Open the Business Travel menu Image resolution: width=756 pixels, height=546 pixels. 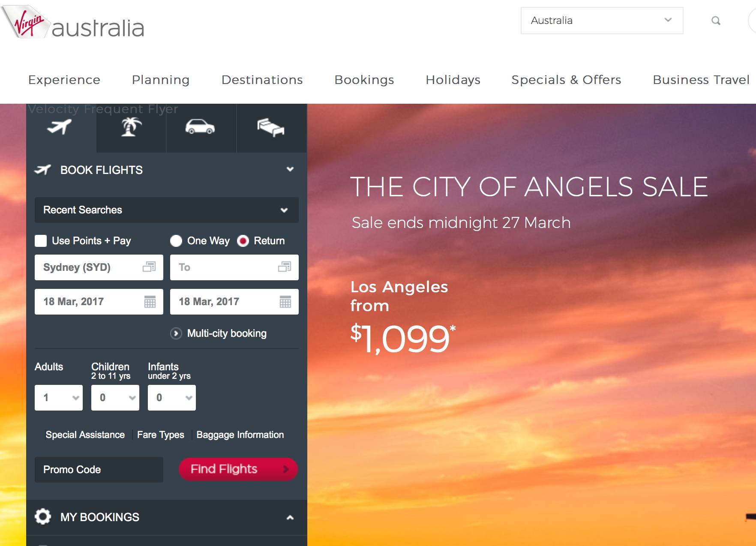tap(701, 80)
